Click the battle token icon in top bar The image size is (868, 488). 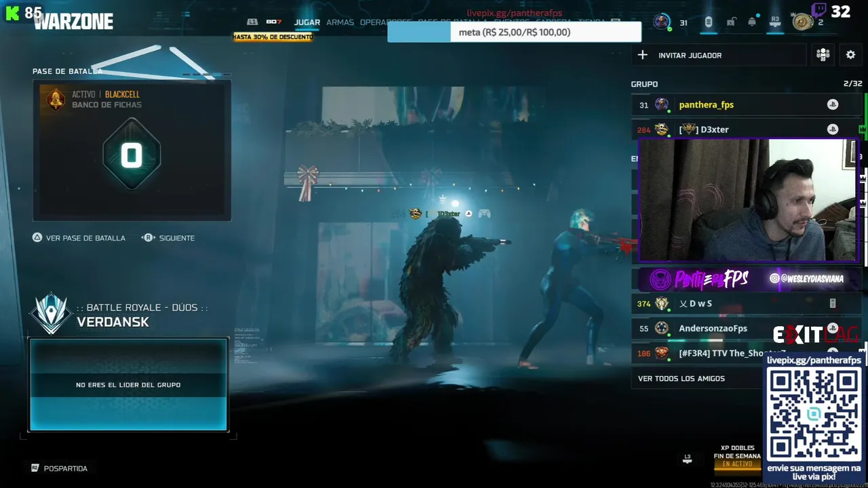[x=708, y=22]
